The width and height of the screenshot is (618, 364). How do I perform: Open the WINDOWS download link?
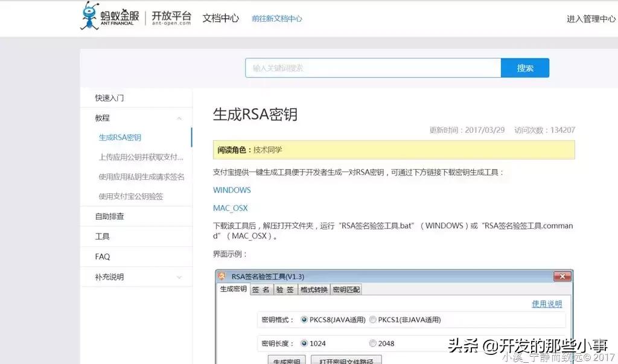point(232,190)
